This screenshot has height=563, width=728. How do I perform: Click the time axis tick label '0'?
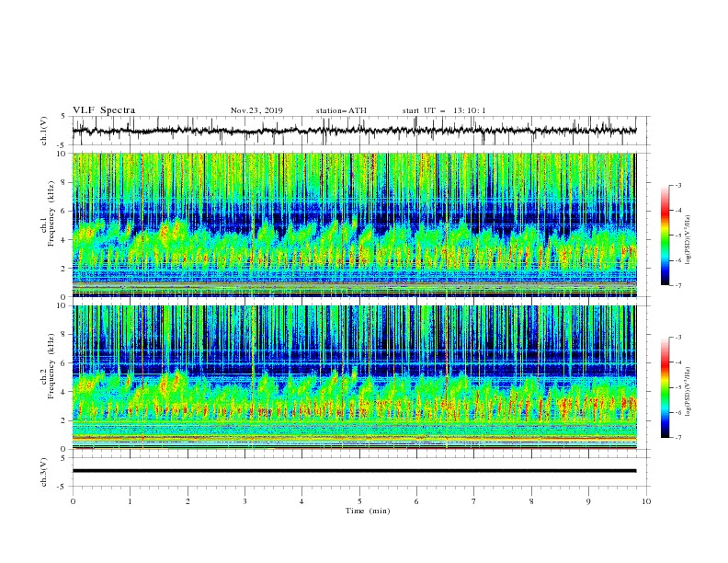pyautogui.click(x=73, y=501)
